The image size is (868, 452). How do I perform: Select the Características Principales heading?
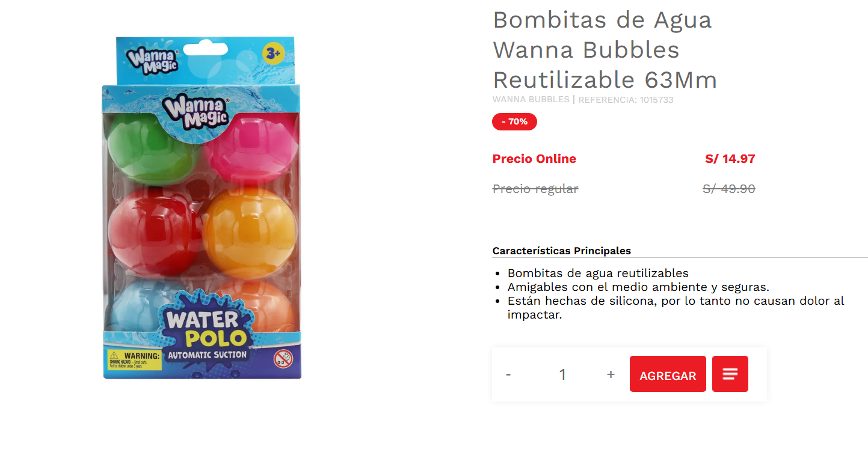(562, 251)
